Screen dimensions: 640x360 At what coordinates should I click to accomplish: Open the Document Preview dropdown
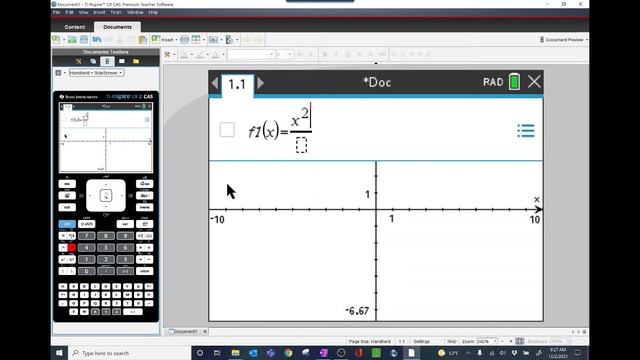563,40
